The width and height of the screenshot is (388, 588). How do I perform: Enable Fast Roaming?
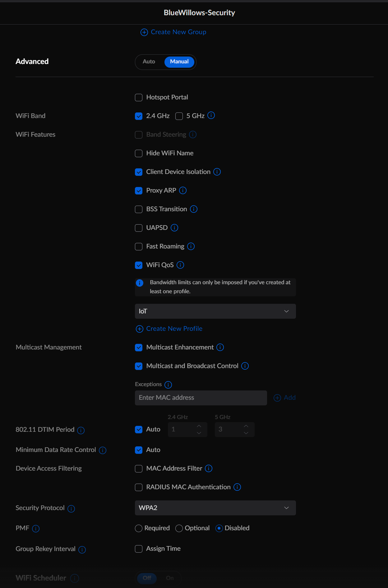pyautogui.click(x=138, y=246)
